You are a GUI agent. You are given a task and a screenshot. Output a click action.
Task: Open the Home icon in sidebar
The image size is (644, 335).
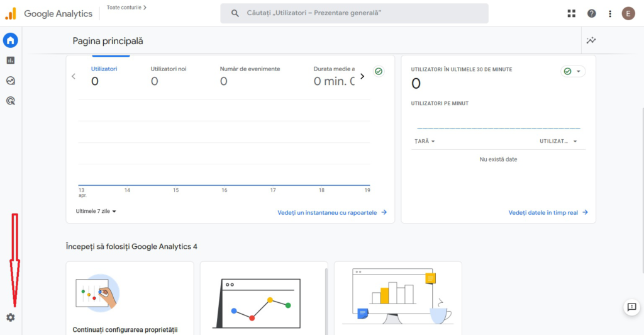(10, 40)
